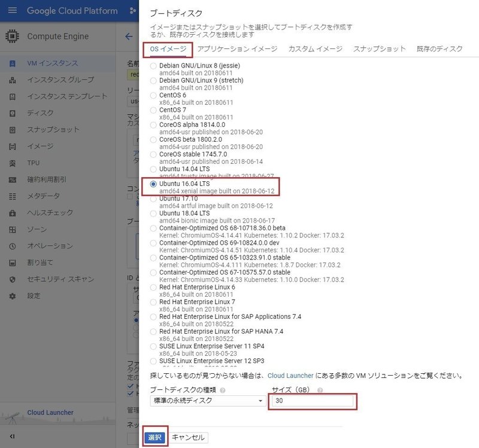Click the Compute Engine chip icon
The height and width of the screenshot is (448, 479).
click(x=12, y=36)
